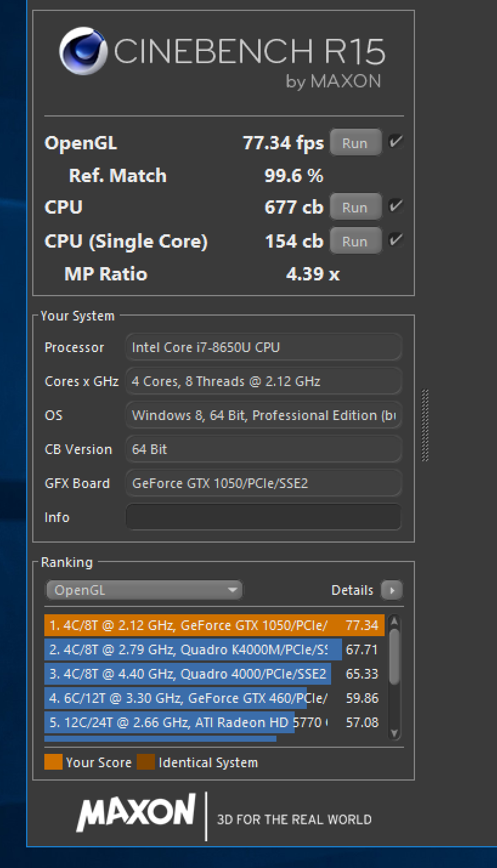Click the panel splitter grip handle

tap(425, 425)
